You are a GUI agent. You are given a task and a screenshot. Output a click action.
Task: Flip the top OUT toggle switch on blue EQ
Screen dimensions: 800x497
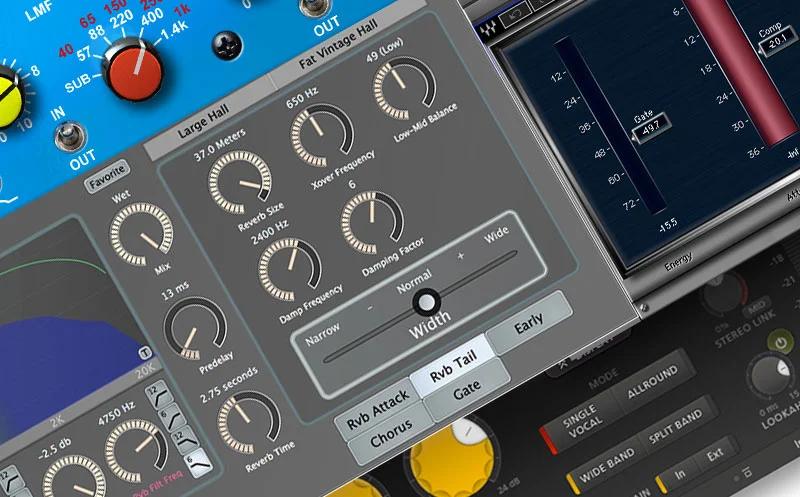click(314, 6)
